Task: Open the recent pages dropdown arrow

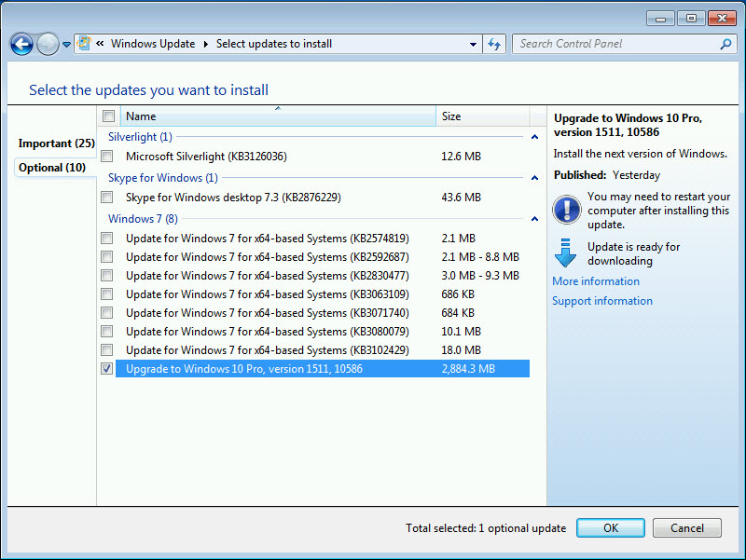Action: (67, 45)
